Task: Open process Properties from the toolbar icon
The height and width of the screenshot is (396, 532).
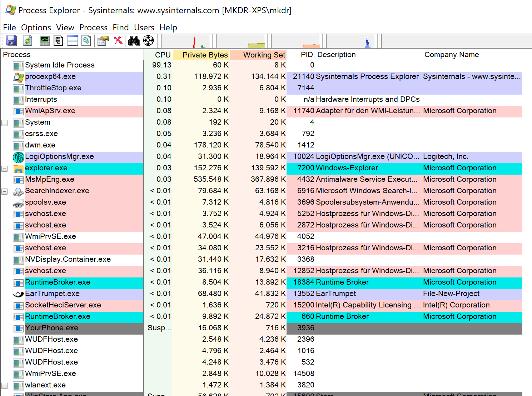Action: pos(103,40)
